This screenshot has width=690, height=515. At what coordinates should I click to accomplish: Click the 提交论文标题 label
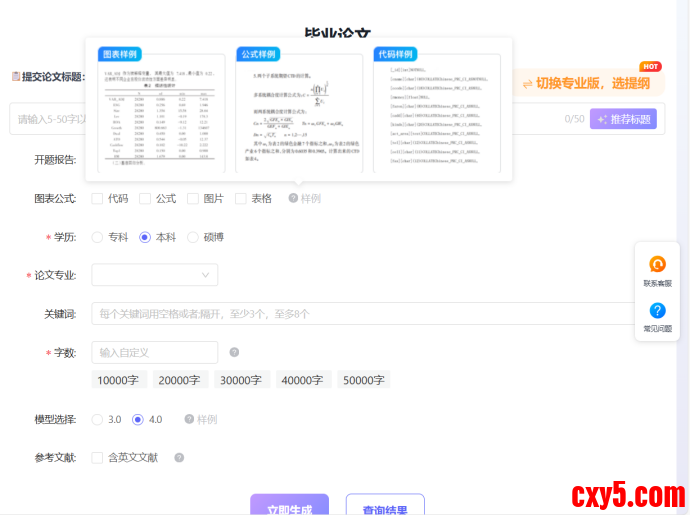click(x=53, y=77)
